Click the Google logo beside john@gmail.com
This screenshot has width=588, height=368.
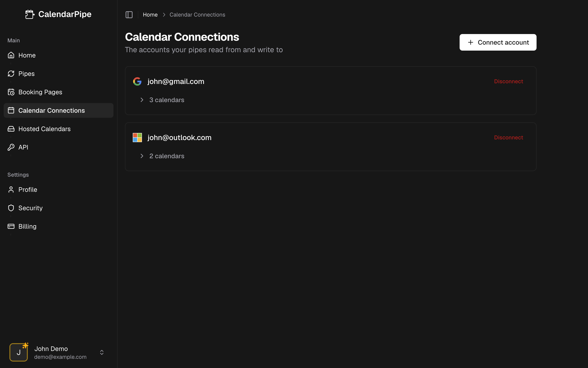[137, 81]
